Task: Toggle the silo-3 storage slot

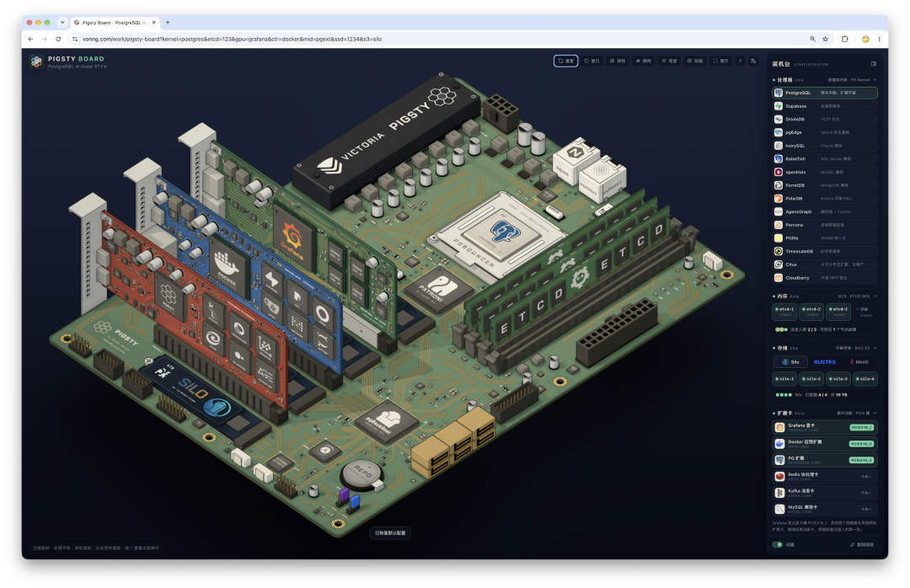Action: (x=838, y=379)
